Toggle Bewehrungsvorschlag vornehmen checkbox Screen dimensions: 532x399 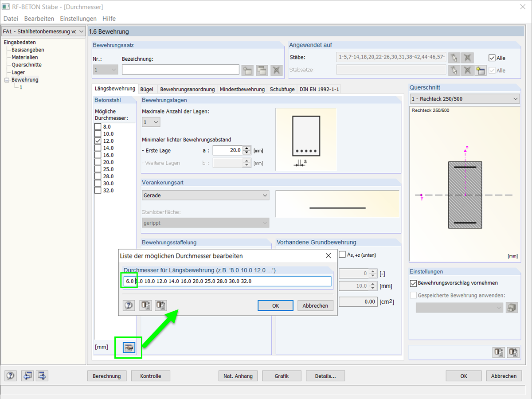click(x=414, y=283)
